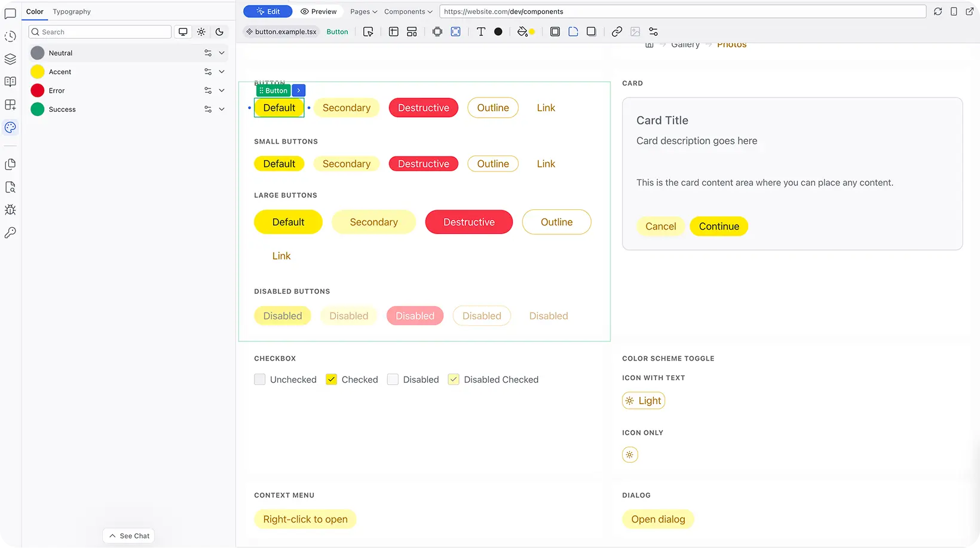Expand the Neutral color group
Viewport: 980px width, 556px height.
(x=222, y=53)
